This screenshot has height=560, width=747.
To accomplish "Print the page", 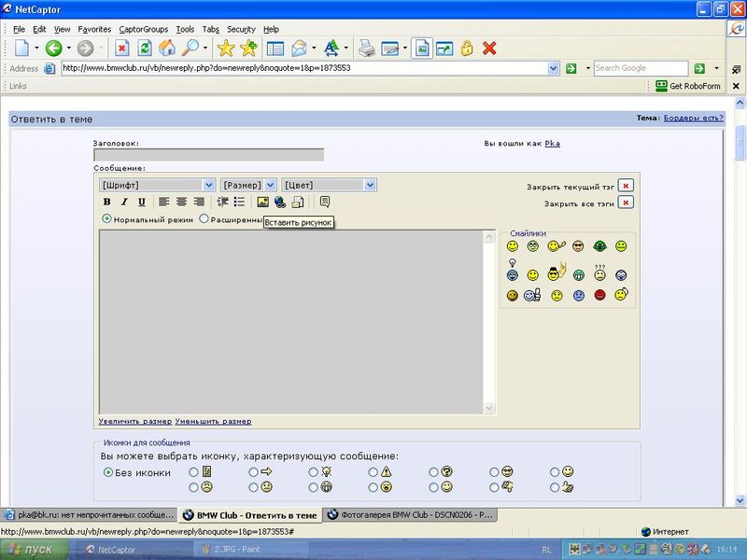I will [366, 49].
